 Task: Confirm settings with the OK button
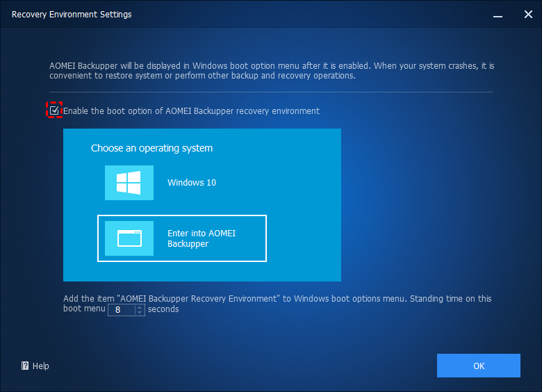click(x=478, y=366)
